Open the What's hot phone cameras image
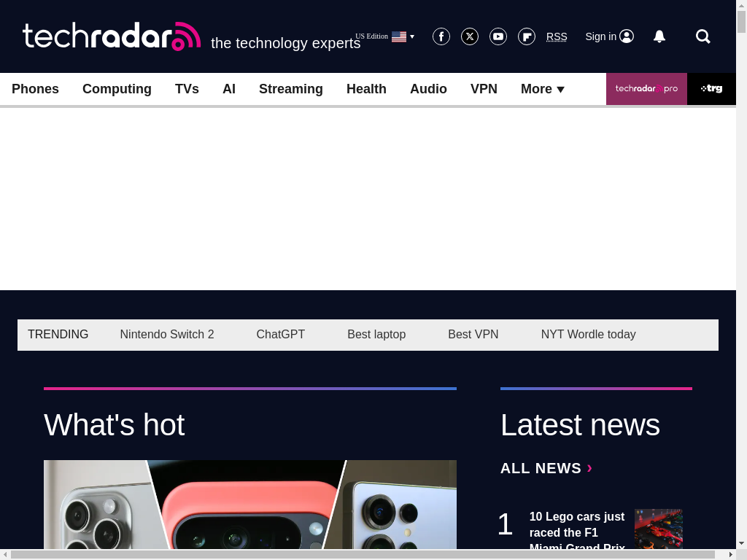Image resolution: width=747 pixels, height=560 pixels. tap(250, 505)
